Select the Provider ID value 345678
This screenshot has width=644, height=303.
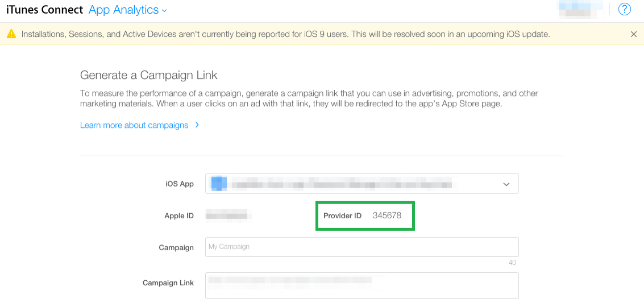pyautogui.click(x=387, y=215)
